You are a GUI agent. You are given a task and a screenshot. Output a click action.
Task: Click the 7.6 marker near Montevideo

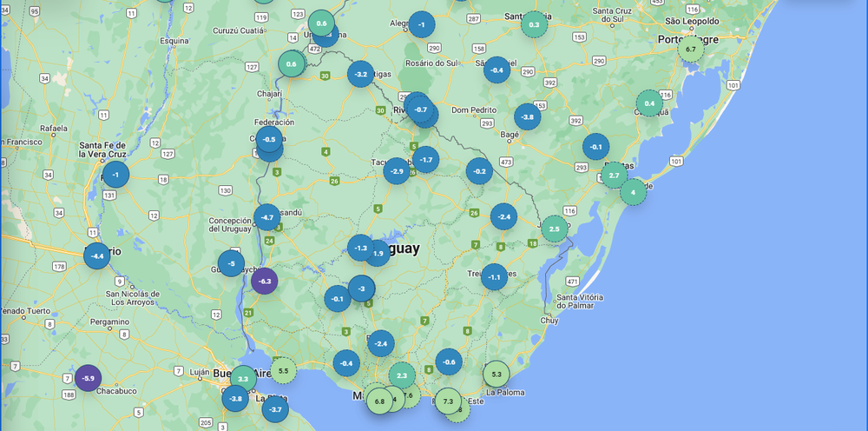click(411, 395)
